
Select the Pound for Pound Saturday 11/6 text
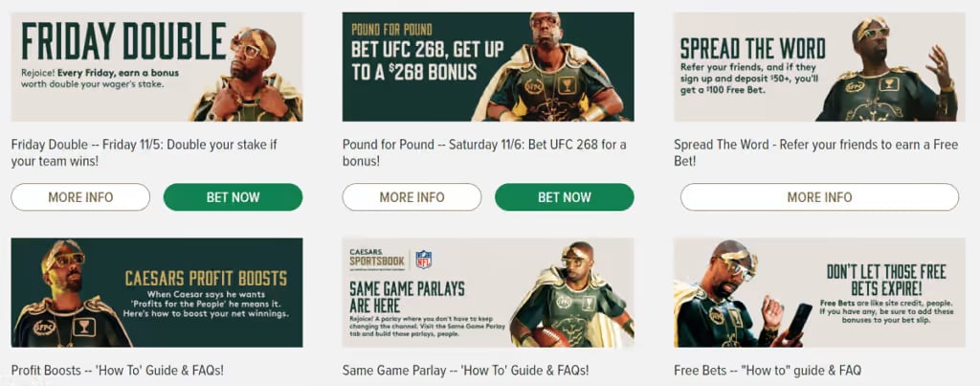click(x=484, y=152)
